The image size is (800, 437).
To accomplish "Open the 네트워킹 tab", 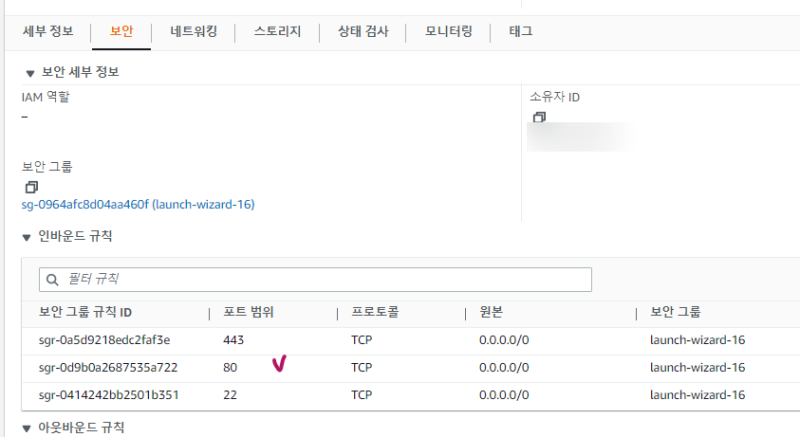I will click(x=194, y=31).
